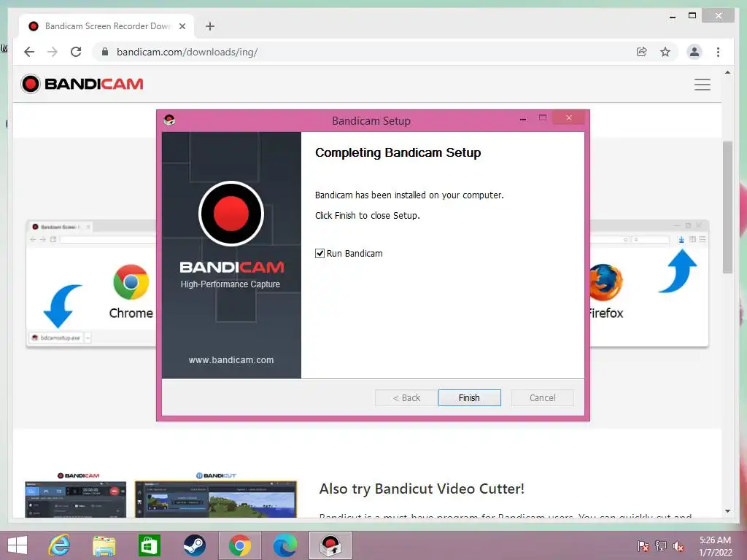Minimize the Bandicam Setup window
Screen dimensions: 747x560
(x=523, y=119)
